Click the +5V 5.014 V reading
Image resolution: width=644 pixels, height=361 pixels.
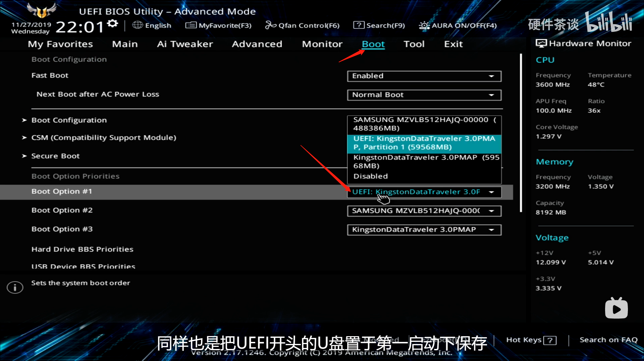coord(601,262)
